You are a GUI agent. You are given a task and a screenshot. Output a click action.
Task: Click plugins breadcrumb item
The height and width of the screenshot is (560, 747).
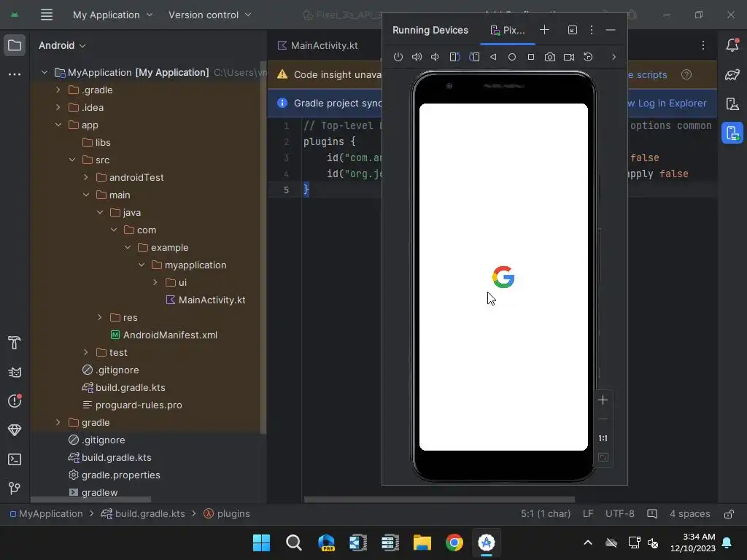coord(227,514)
